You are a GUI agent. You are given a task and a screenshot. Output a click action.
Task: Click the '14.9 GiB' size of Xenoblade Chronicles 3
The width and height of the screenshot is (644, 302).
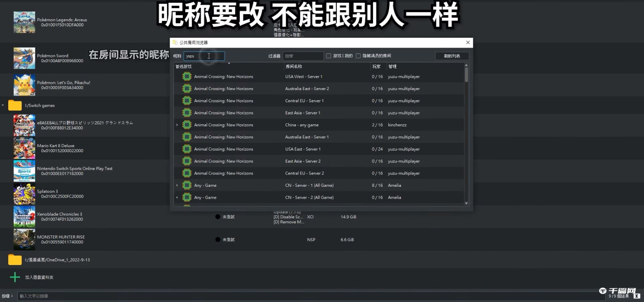(349, 217)
